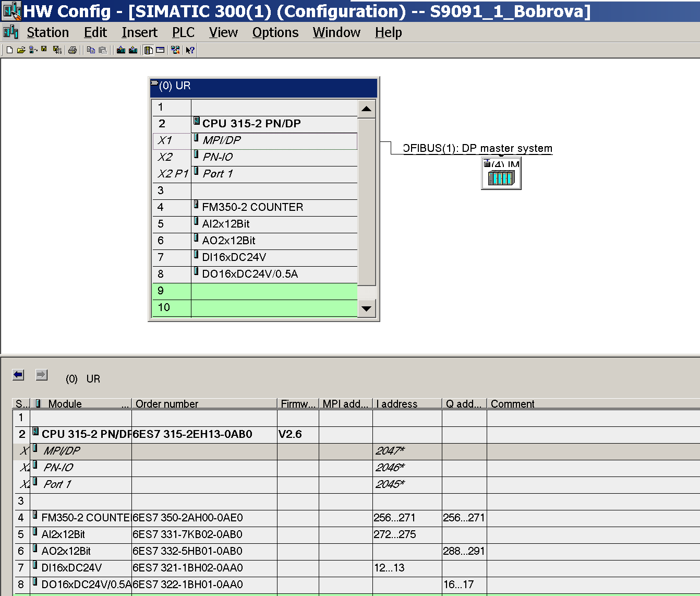
Task: Open the Options menu
Action: pyautogui.click(x=275, y=32)
